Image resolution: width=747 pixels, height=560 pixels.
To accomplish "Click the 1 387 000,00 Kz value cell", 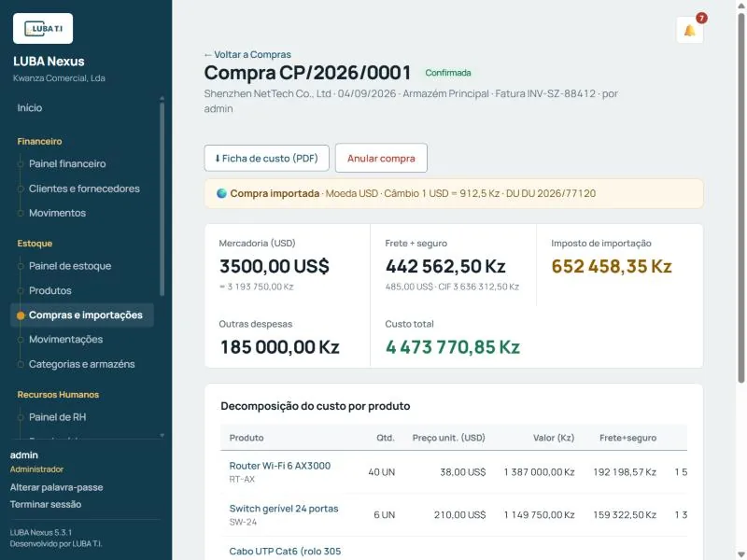I will 540,472.
